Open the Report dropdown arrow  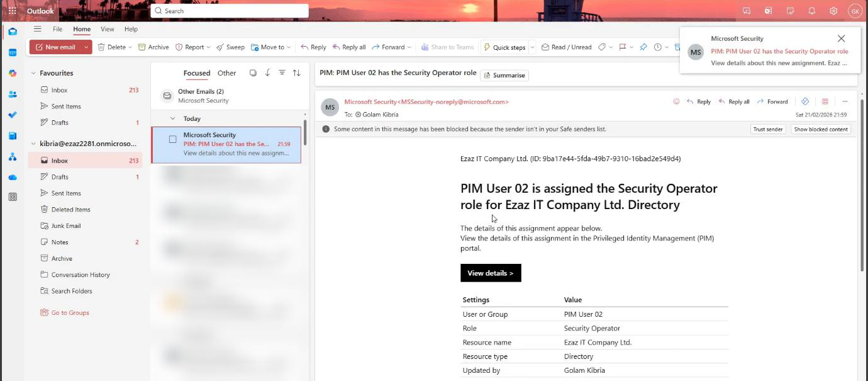208,47
